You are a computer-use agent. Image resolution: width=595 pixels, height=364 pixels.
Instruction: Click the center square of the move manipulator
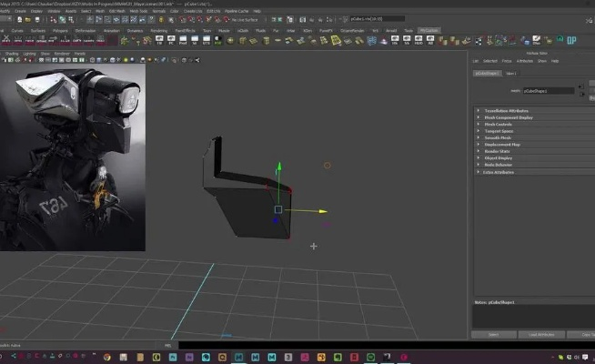(x=278, y=210)
